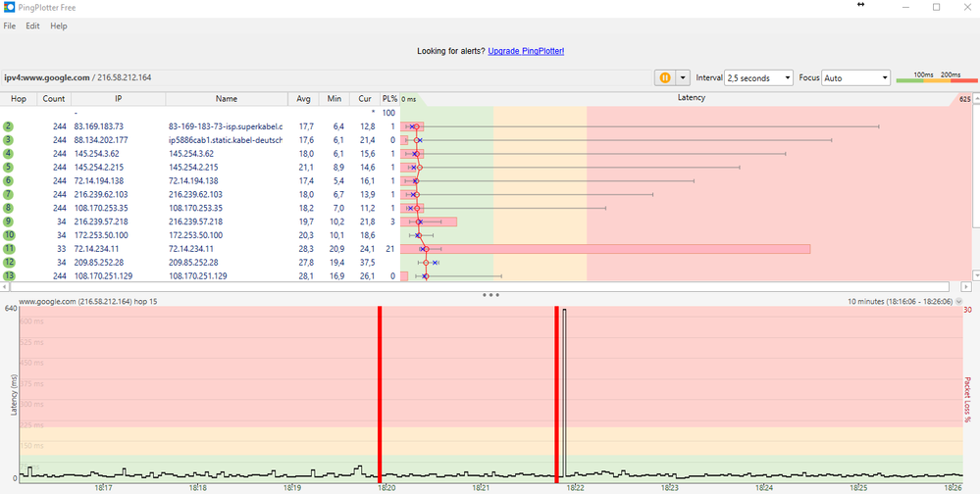Click the Min column header
The width and height of the screenshot is (980, 494).
point(334,99)
